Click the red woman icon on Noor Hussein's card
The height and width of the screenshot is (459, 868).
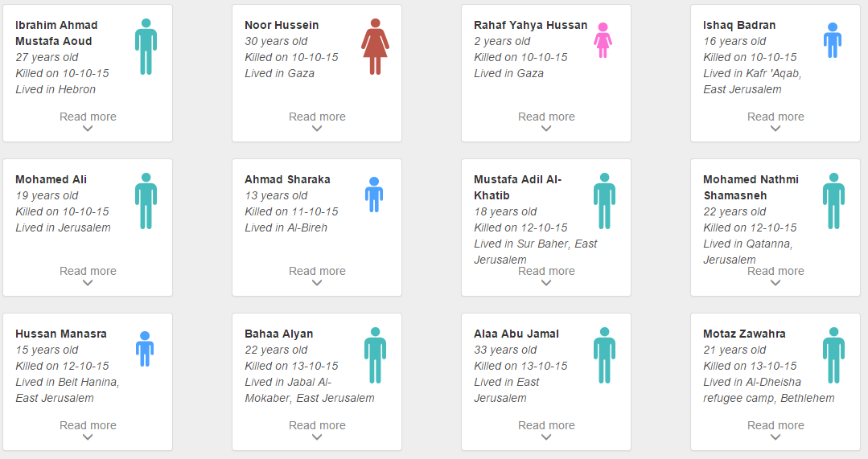point(375,47)
